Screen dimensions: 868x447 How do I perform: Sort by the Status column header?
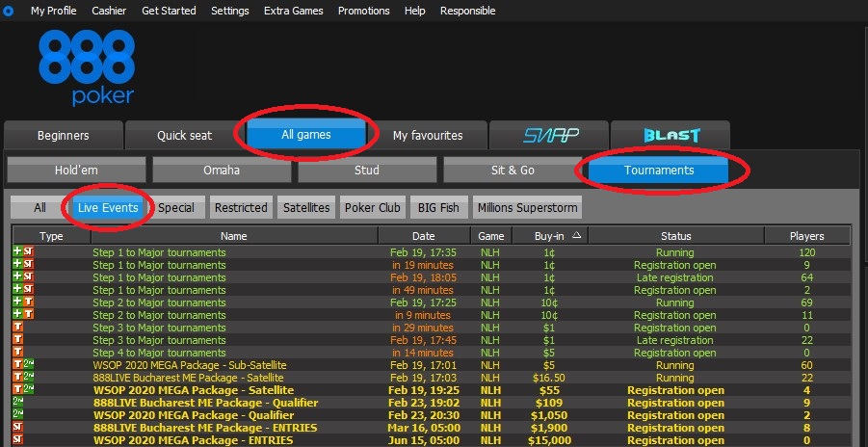pos(676,236)
